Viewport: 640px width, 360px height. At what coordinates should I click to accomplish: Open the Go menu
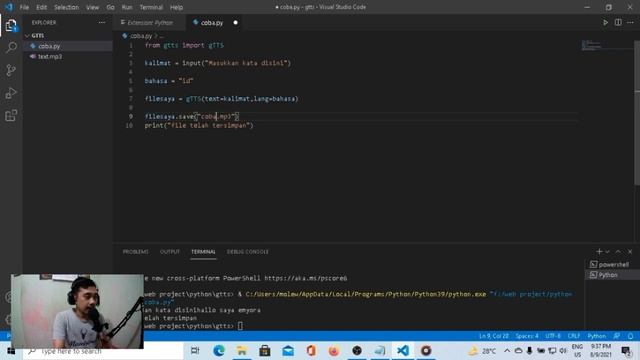pos(110,7)
